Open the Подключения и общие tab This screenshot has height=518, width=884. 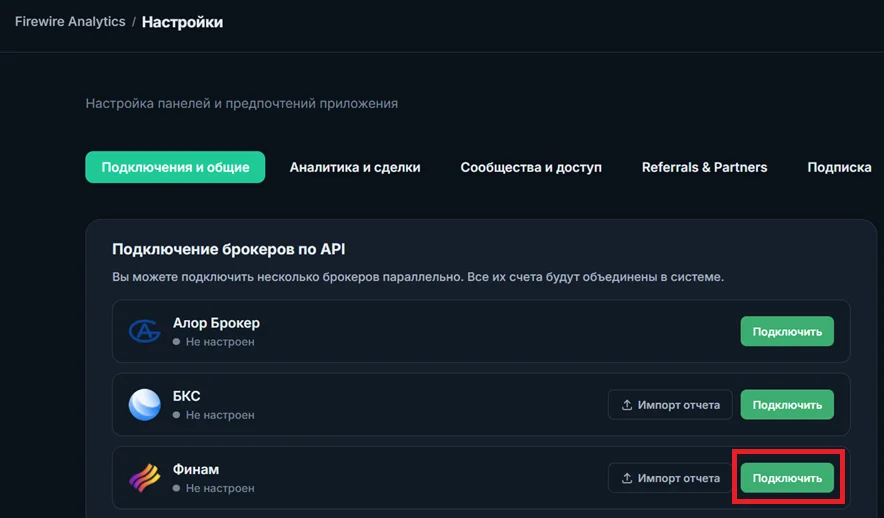175,167
